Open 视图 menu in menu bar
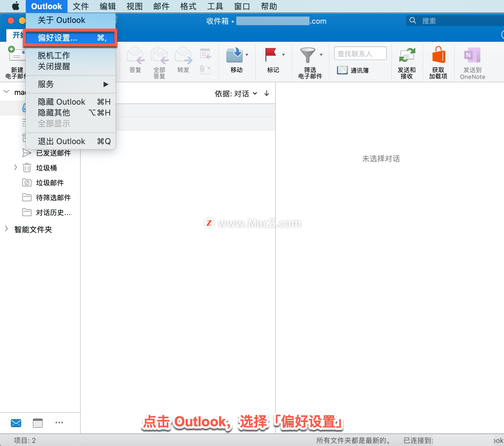The width and height of the screenshot is (504, 446). click(134, 6)
